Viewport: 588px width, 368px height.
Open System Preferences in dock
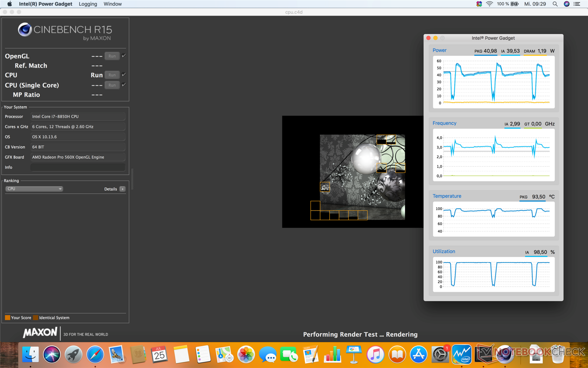point(440,355)
